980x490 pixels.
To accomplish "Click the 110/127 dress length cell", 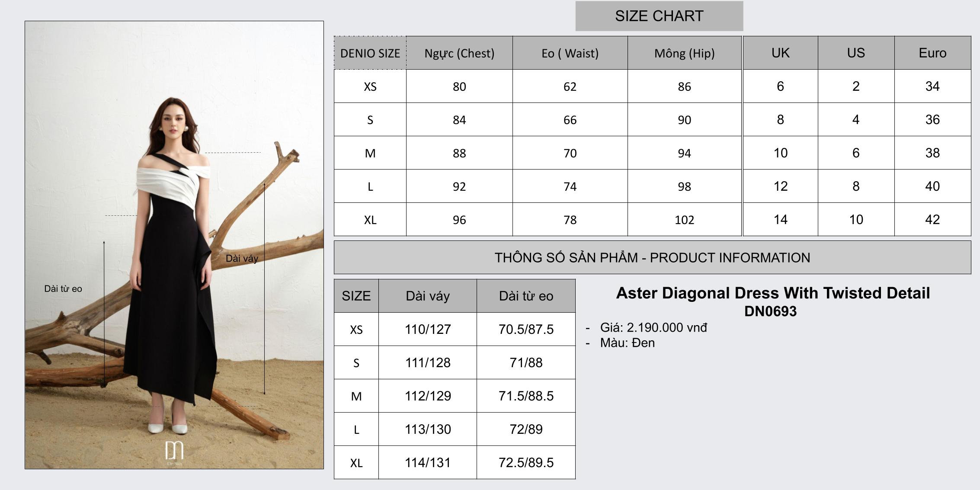I will (428, 330).
